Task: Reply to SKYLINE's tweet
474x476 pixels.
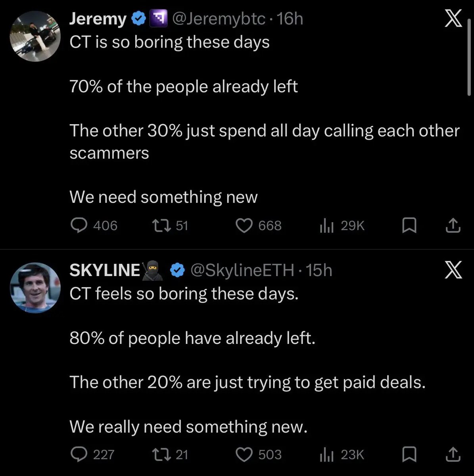Action: pos(79,454)
